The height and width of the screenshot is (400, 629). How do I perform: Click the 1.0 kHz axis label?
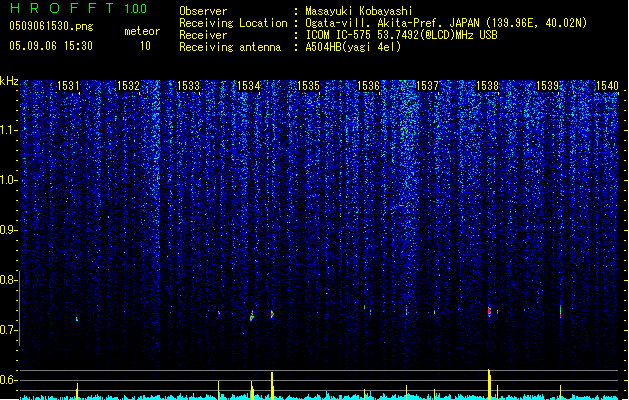point(9,180)
